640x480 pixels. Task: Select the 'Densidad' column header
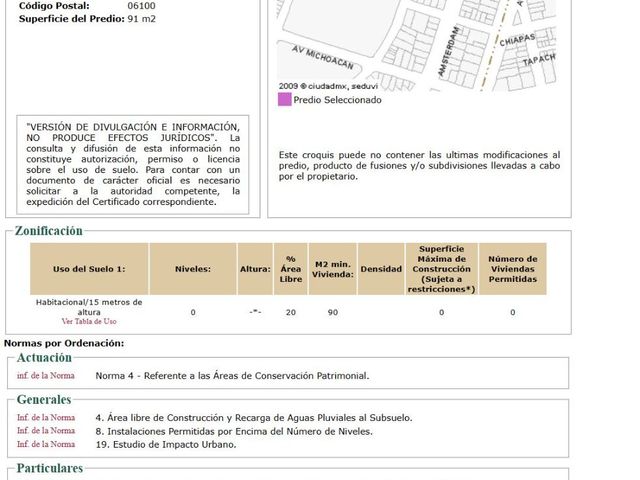tap(381, 269)
